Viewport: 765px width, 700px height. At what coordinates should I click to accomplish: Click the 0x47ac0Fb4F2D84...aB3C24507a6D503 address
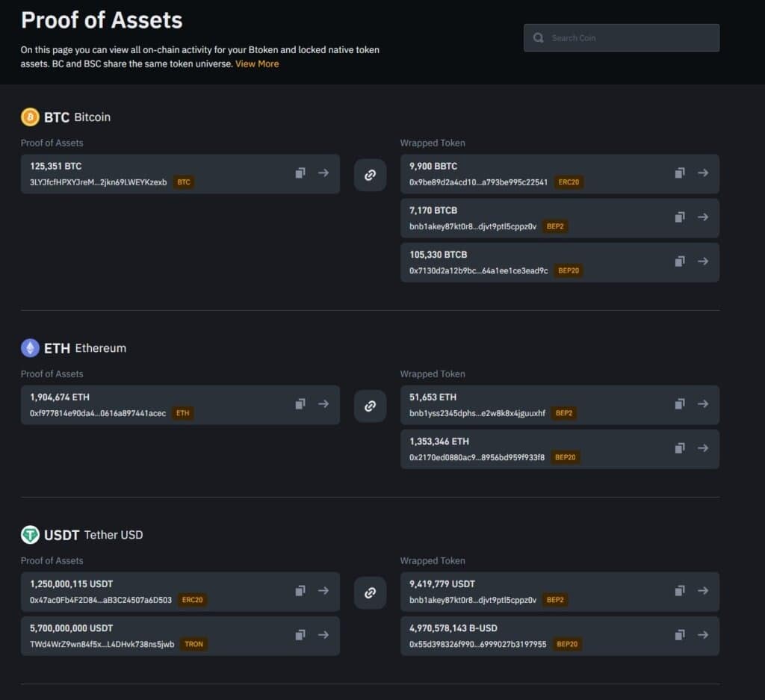point(101,600)
